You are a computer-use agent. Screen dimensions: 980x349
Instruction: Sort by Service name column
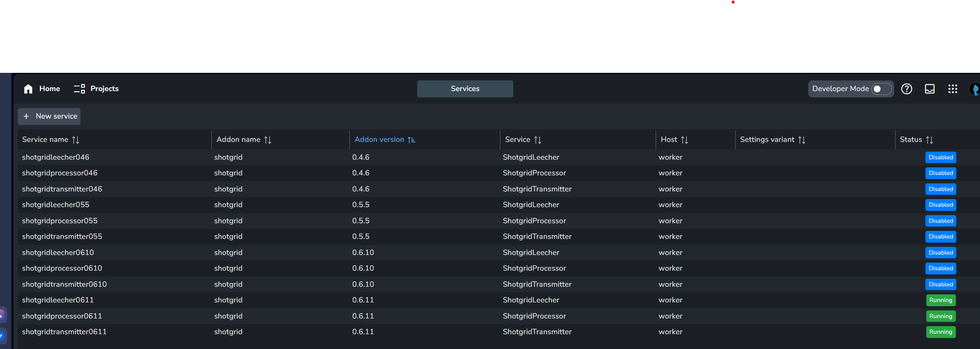pos(76,140)
